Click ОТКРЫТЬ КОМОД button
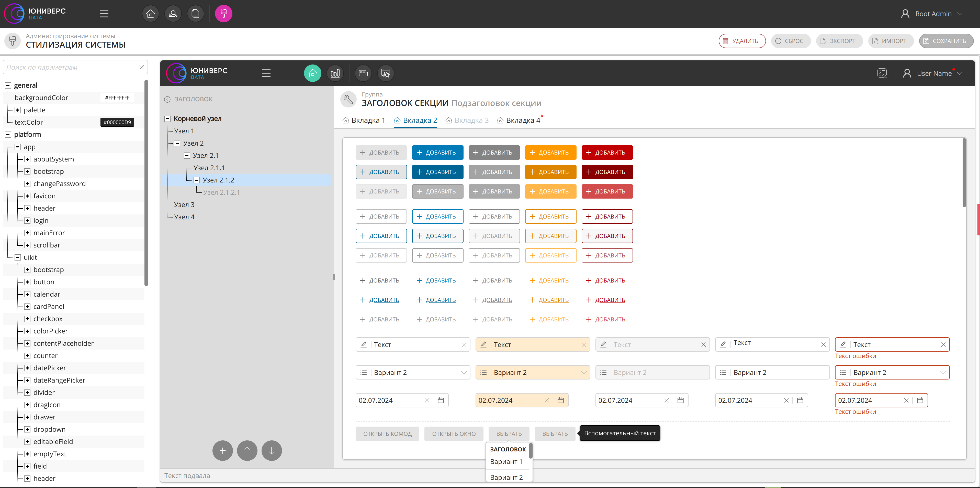 (387, 434)
